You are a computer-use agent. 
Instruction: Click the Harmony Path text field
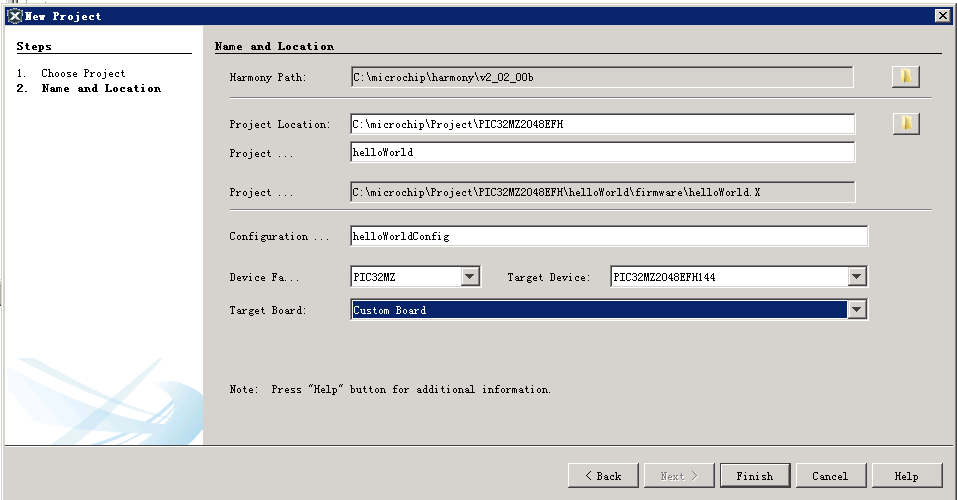(x=602, y=77)
